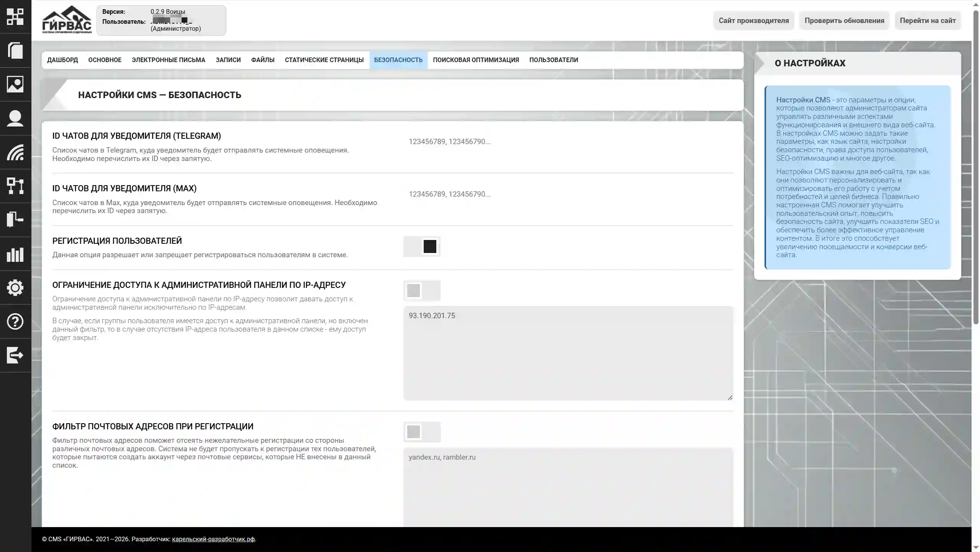Viewport: 980px width, 552px height.
Task: Select the sitemap structure icon
Action: coord(15,187)
